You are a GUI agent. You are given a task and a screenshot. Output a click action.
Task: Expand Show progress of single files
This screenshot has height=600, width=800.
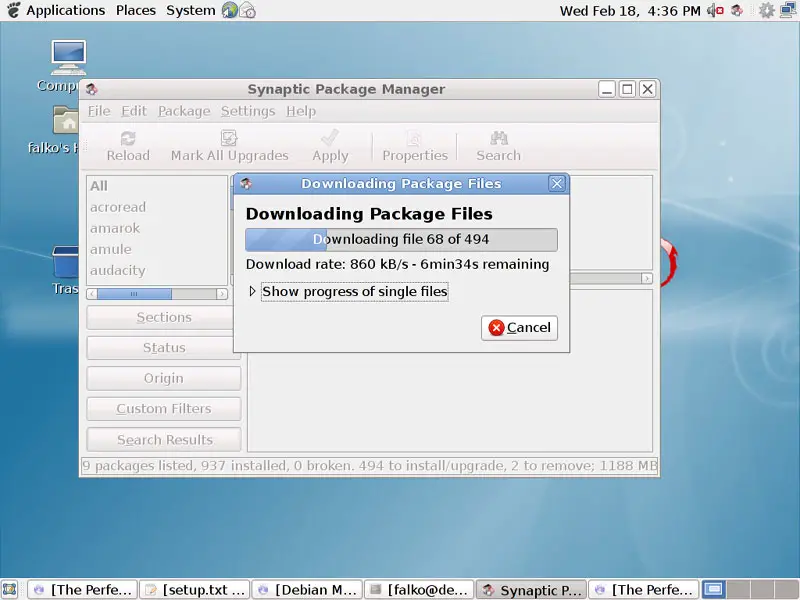coord(252,291)
